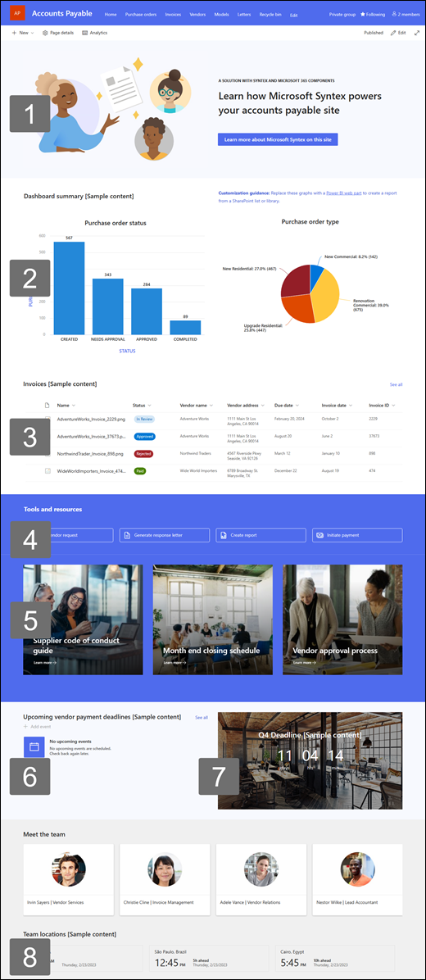Screen dimensions: 426x980
Task: Click the expand to full screen arrows icon
Action: (417, 33)
